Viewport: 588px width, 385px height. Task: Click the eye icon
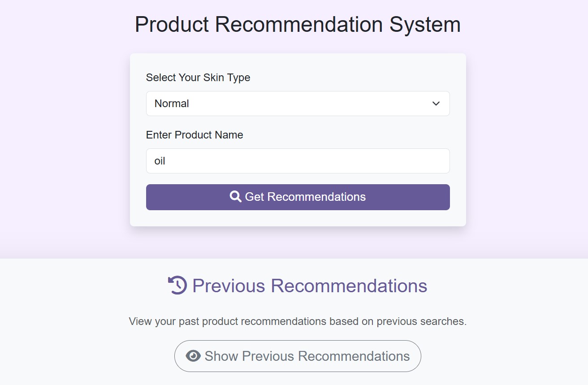(193, 356)
